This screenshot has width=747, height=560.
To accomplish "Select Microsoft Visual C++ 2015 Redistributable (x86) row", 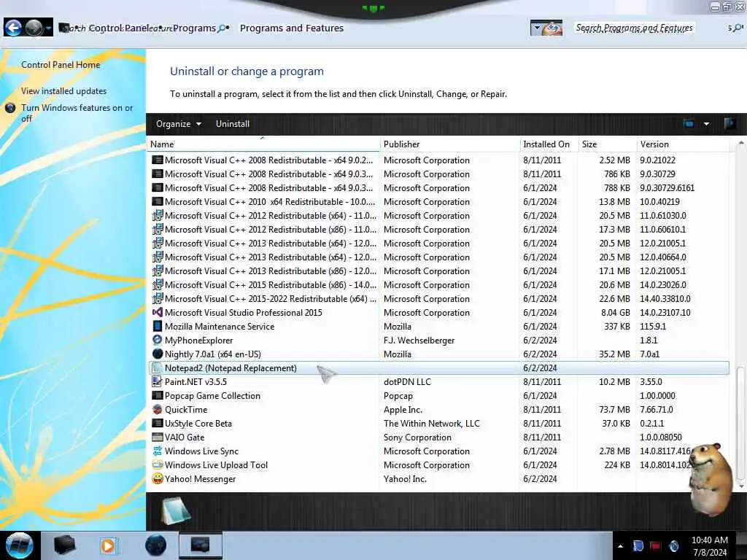I will point(438,285).
